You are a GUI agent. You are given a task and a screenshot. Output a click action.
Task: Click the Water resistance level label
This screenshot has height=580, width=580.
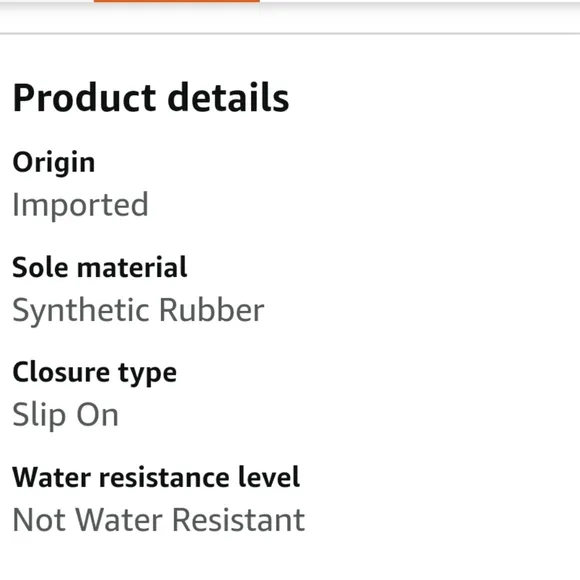[x=156, y=477]
